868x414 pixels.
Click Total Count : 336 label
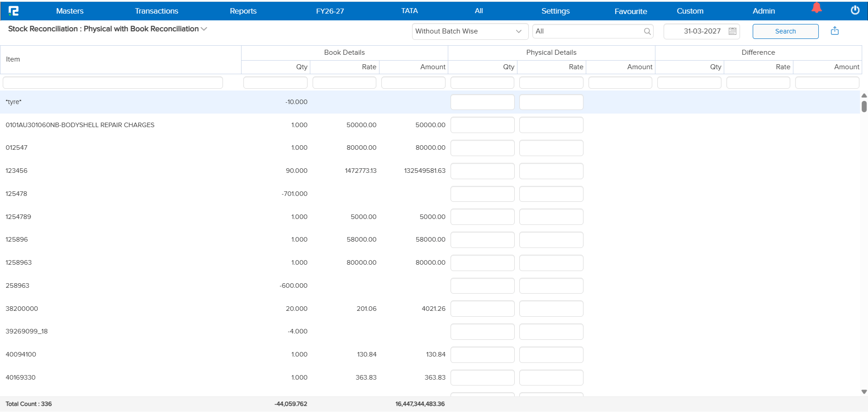pyautogui.click(x=28, y=404)
